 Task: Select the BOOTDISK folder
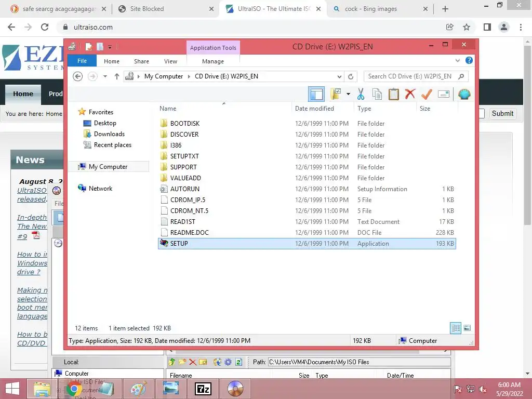click(x=185, y=123)
